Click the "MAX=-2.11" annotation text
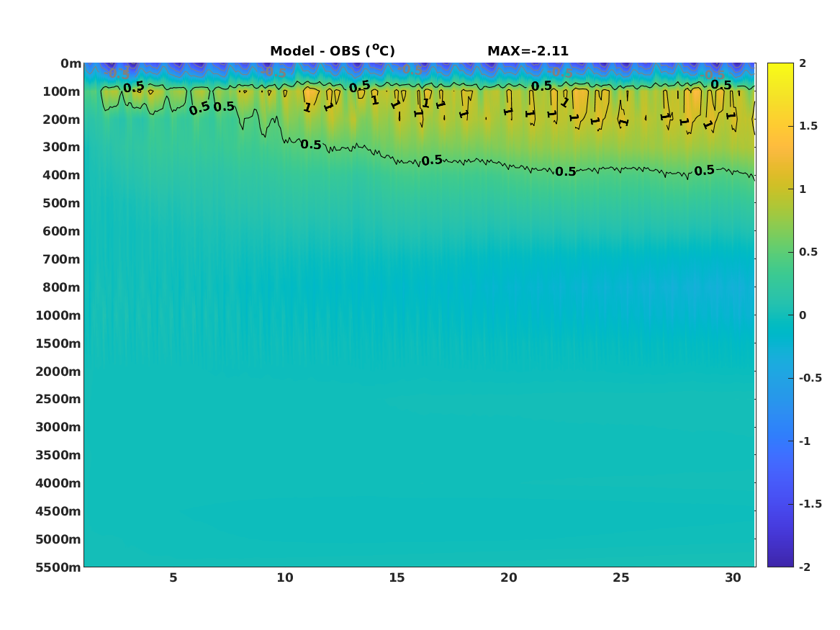Image resolution: width=840 pixels, height=630 pixels. pyautogui.click(x=528, y=51)
